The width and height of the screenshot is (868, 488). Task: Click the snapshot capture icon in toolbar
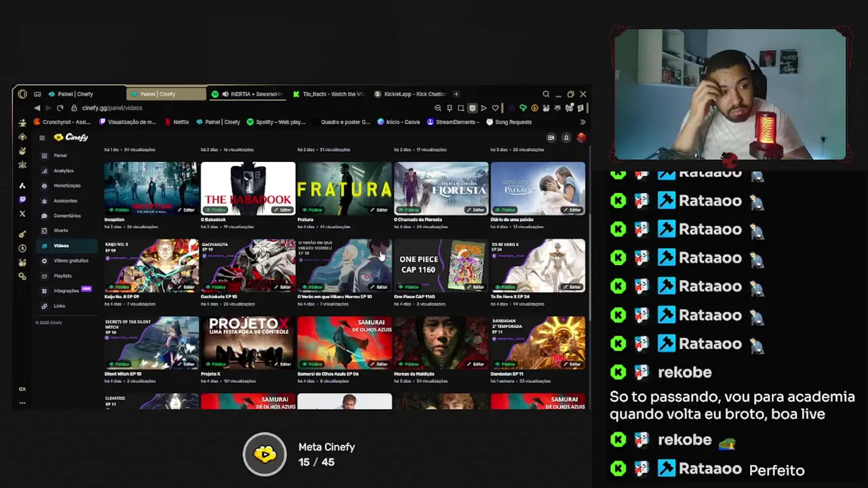tap(460, 108)
